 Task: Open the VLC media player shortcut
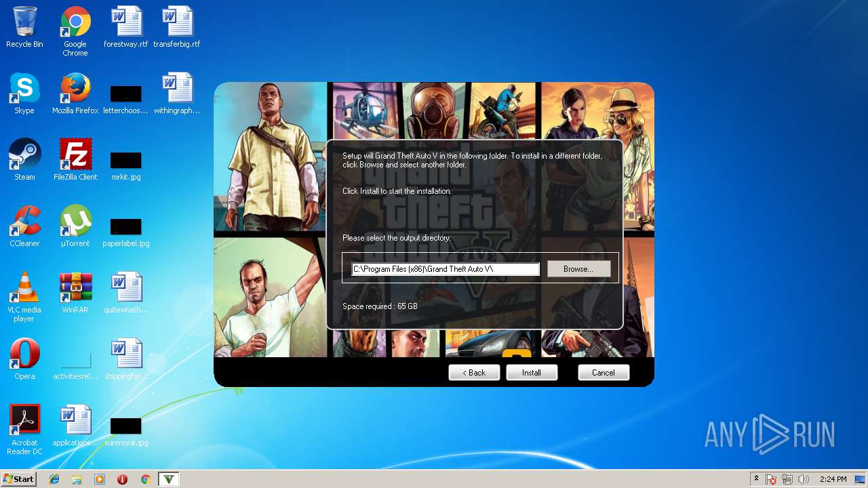point(24,297)
